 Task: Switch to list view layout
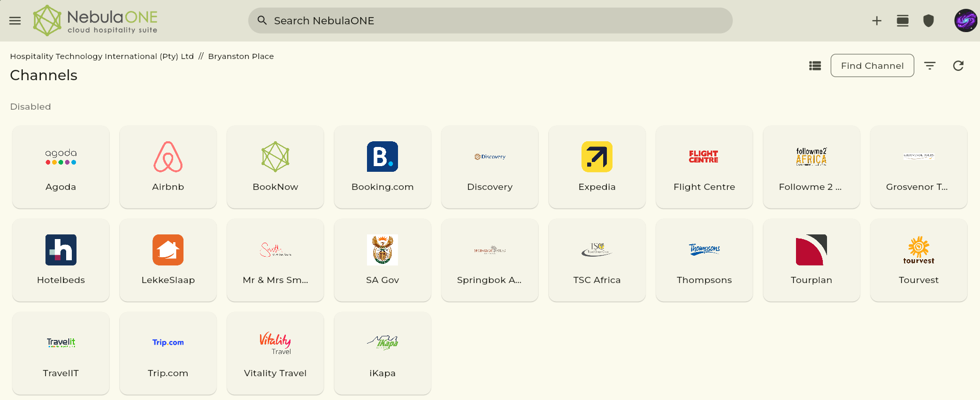[815, 66]
